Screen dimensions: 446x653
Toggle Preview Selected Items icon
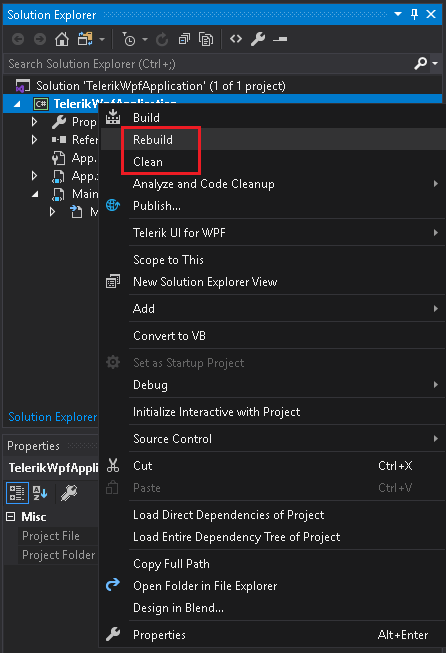(x=280, y=39)
